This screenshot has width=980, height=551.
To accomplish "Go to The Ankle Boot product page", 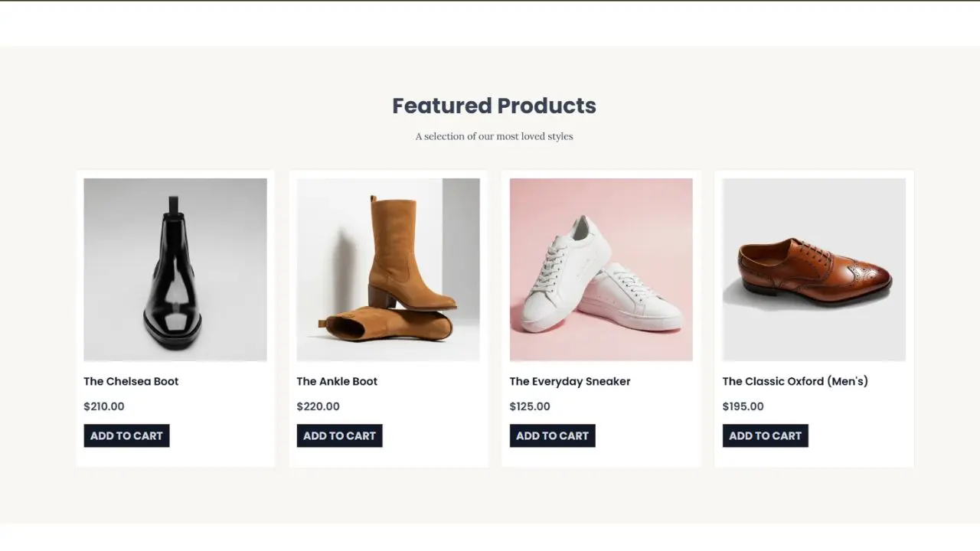I will pyautogui.click(x=337, y=381).
